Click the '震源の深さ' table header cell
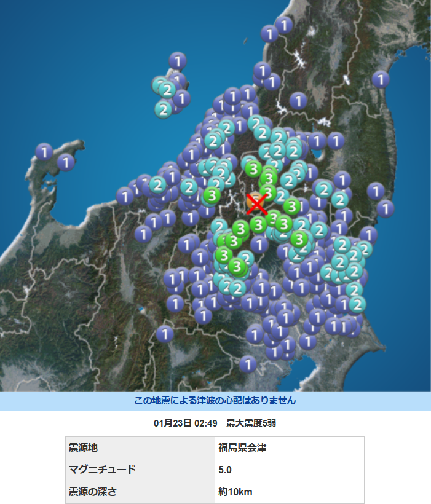The height and width of the screenshot is (504, 431). click(140, 492)
